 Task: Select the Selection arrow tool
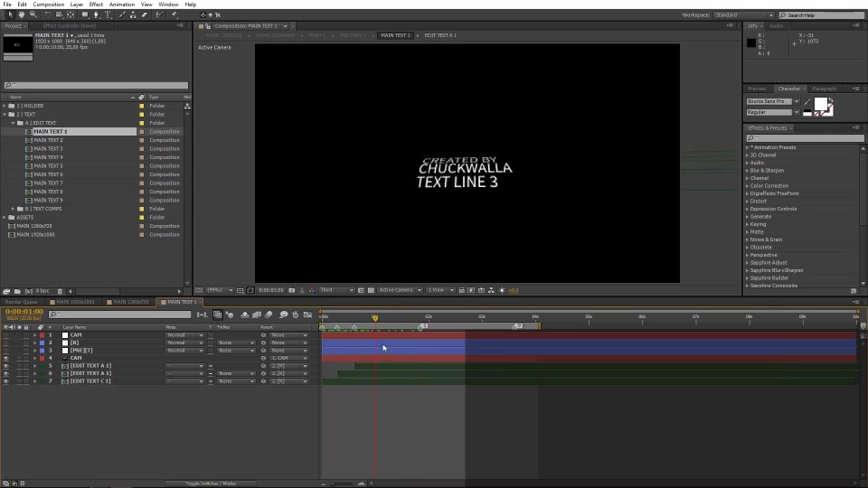point(11,15)
